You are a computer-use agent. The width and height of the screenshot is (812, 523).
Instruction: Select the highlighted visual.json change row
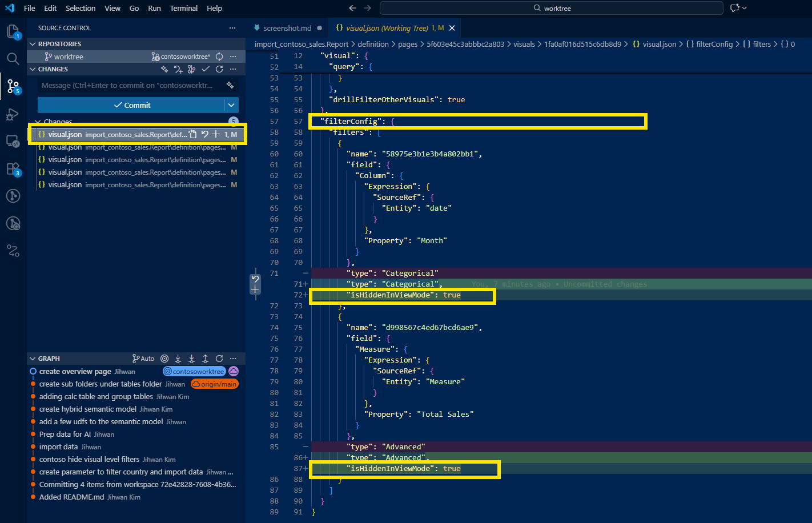pyautogui.click(x=137, y=135)
